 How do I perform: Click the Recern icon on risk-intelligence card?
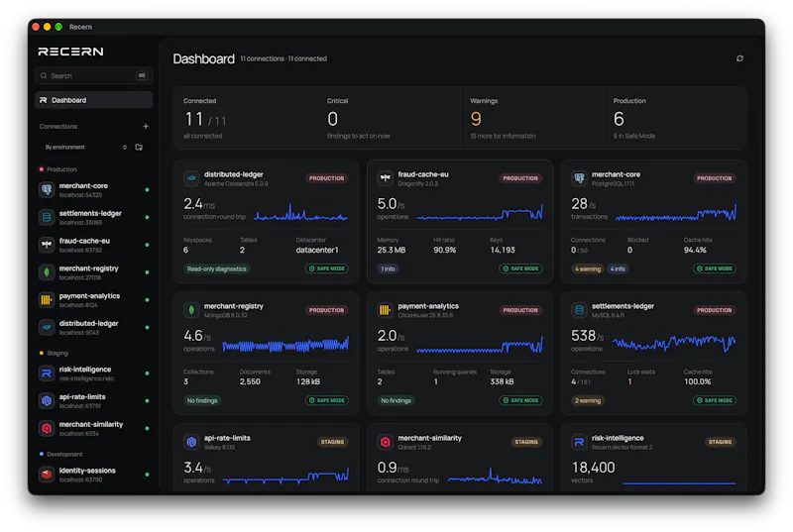pyautogui.click(x=579, y=442)
